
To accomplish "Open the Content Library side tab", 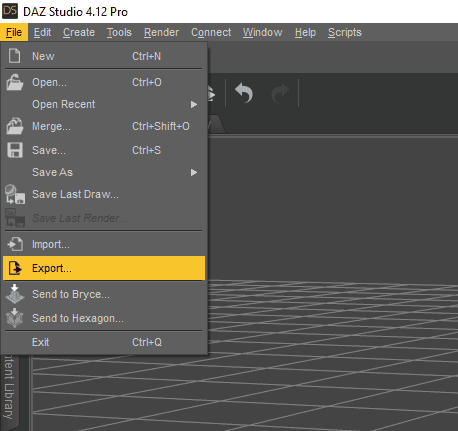I will [9, 393].
